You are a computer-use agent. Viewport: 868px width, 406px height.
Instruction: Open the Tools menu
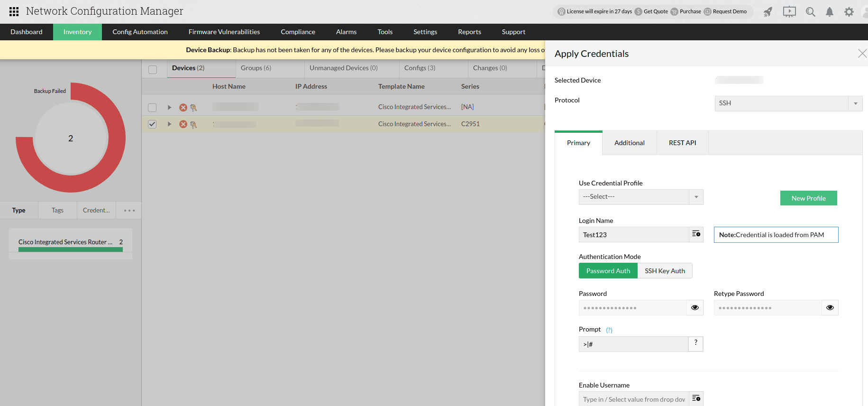[x=385, y=32]
